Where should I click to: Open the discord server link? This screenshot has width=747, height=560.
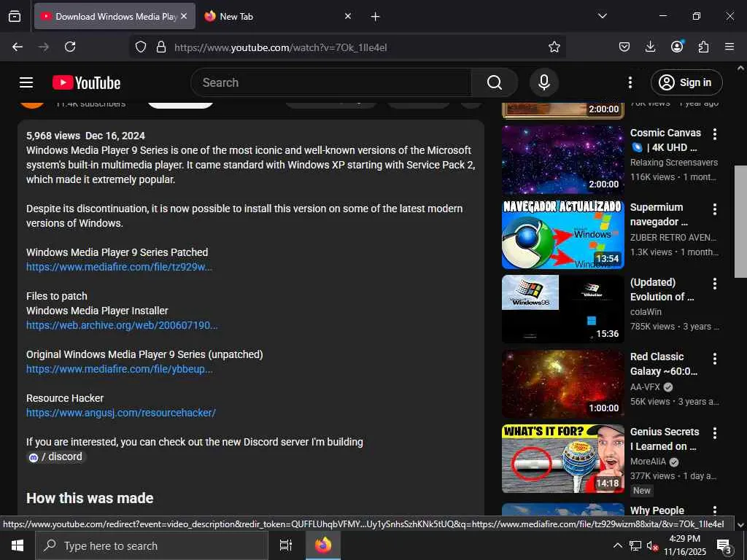coord(56,456)
